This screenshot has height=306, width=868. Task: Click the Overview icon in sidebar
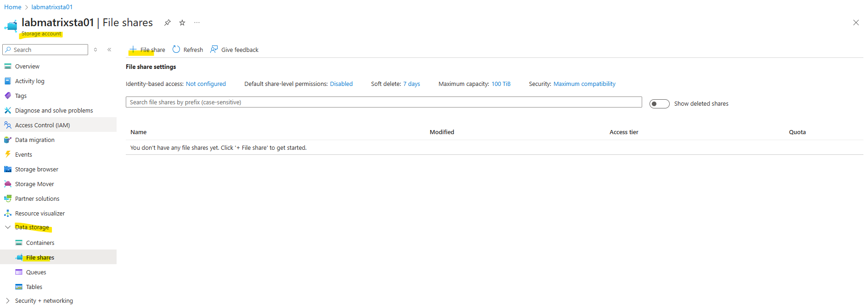pyautogui.click(x=8, y=67)
